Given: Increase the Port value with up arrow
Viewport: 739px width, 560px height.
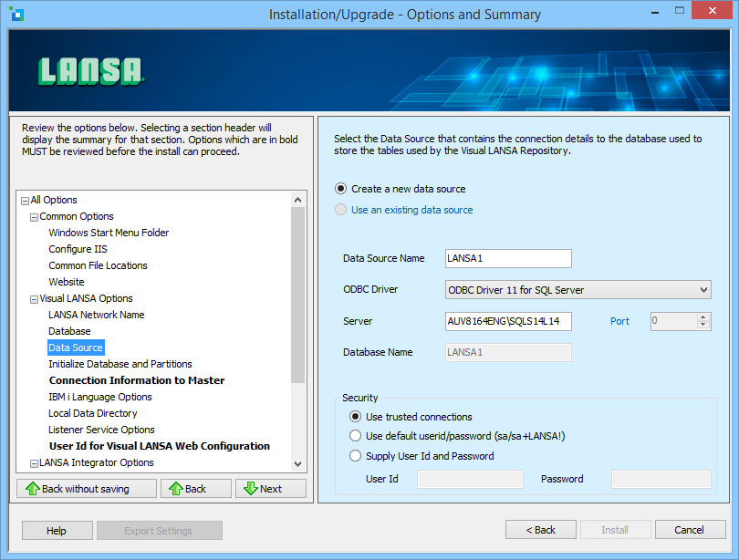Looking at the screenshot, I should click(x=703, y=317).
